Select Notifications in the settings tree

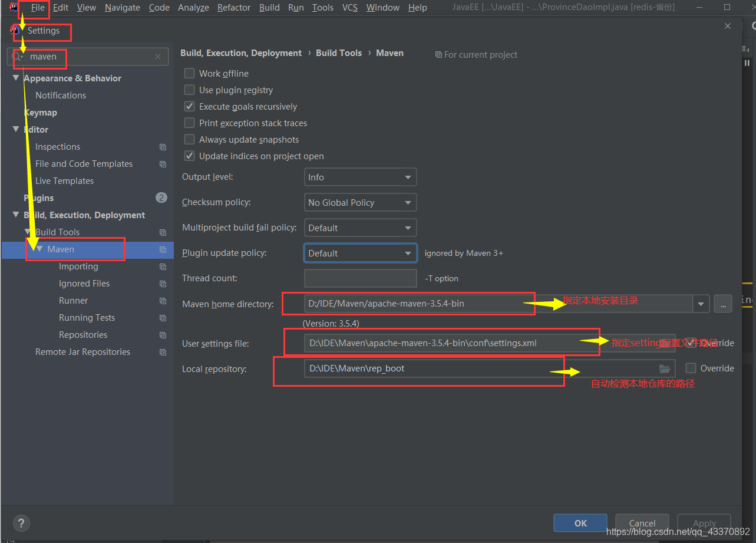[61, 95]
